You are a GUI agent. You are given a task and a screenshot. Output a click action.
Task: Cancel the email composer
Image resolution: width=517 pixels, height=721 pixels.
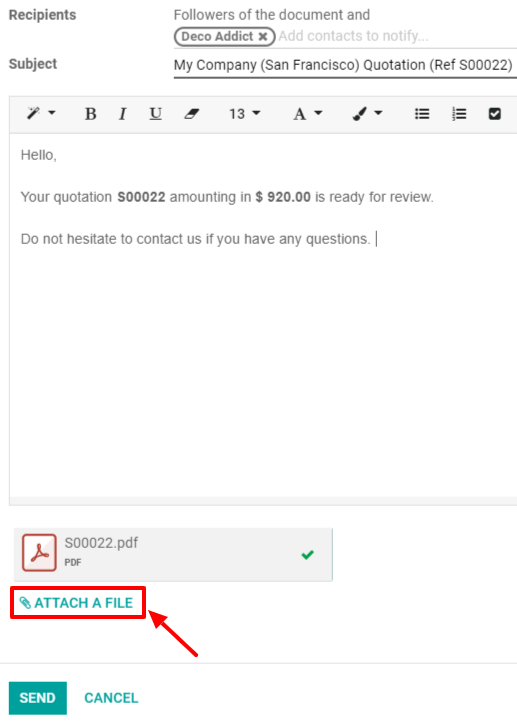pos(111,698)
